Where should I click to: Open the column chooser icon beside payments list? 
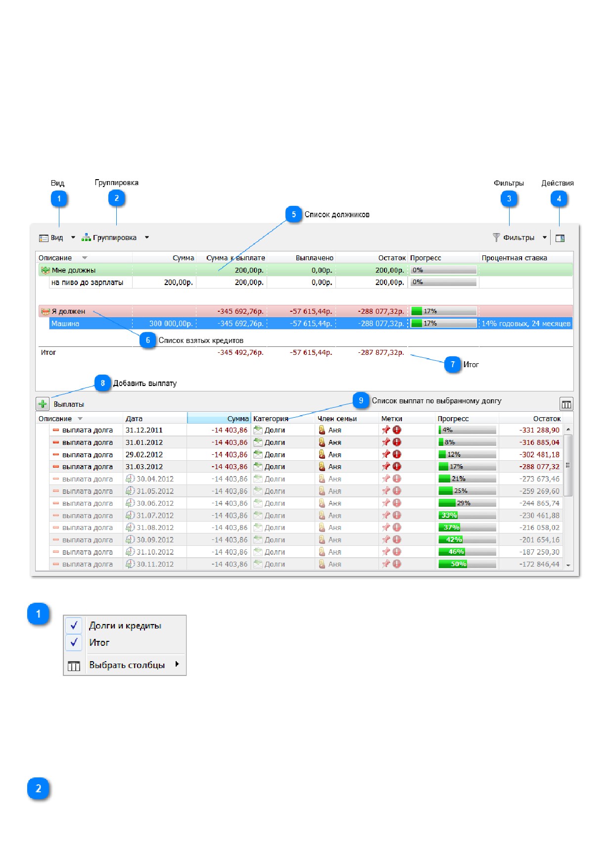click(x=566, y=404)
